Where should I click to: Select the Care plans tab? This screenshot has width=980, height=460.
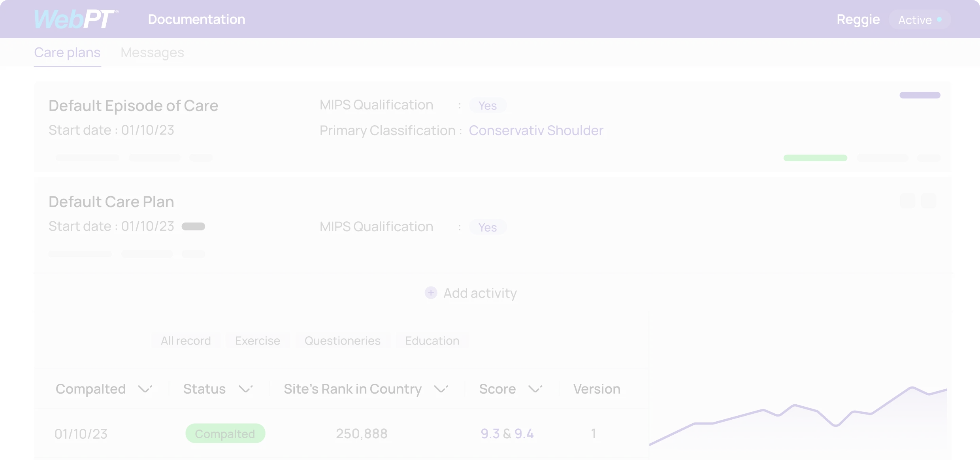coord(67,52)
